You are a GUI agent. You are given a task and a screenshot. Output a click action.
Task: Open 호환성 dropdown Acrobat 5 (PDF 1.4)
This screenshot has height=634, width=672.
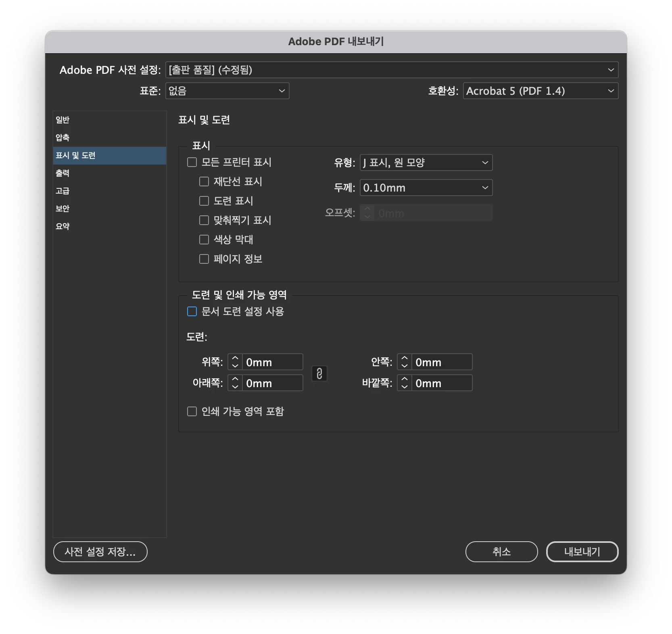[x=541, y=91]
